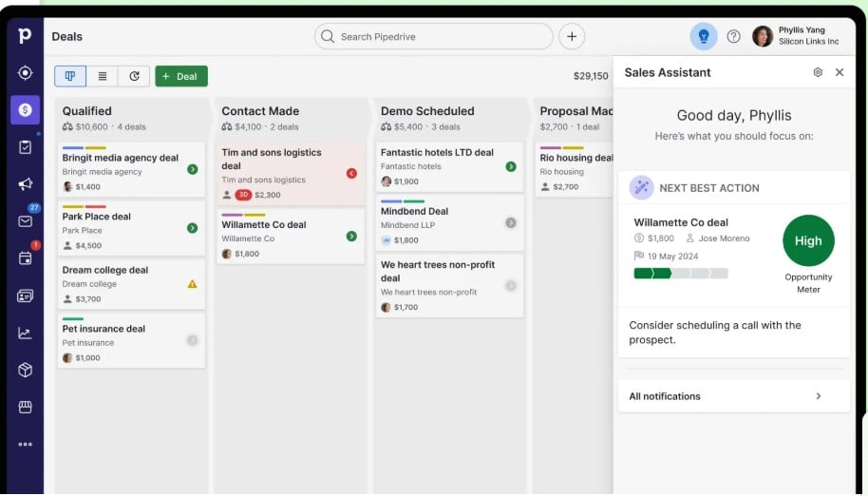
Task: Click grey activity icon on We heart trees deal
Action: click(511, 286)
